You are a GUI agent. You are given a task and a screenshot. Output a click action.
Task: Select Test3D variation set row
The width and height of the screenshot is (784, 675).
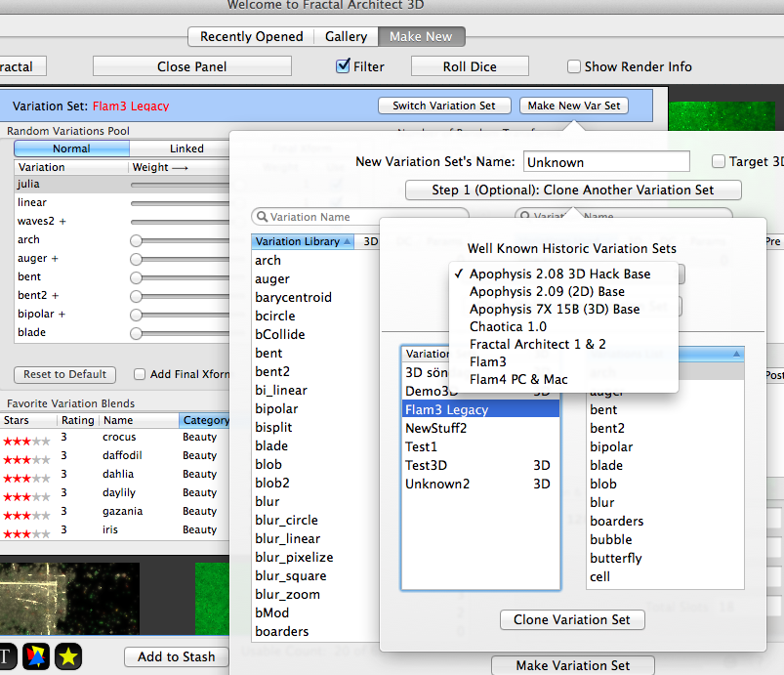pos(481,465)
